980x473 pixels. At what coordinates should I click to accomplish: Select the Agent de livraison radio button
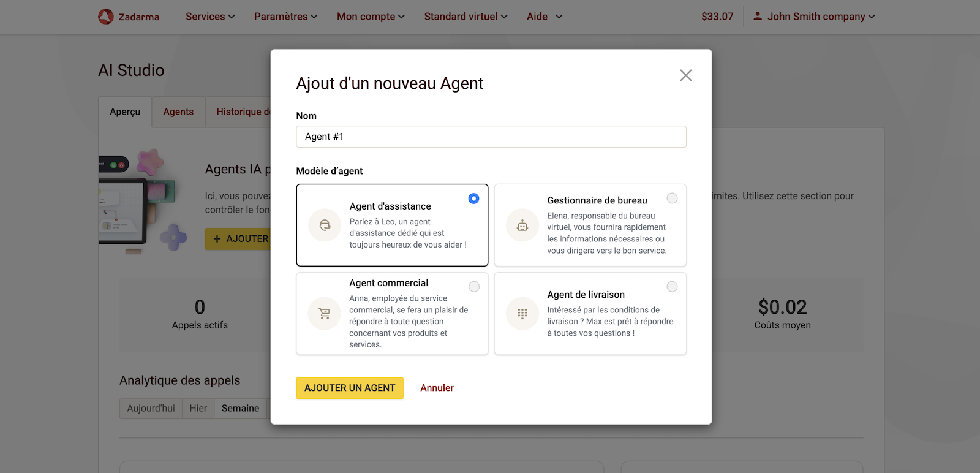[x=672, y=287]
